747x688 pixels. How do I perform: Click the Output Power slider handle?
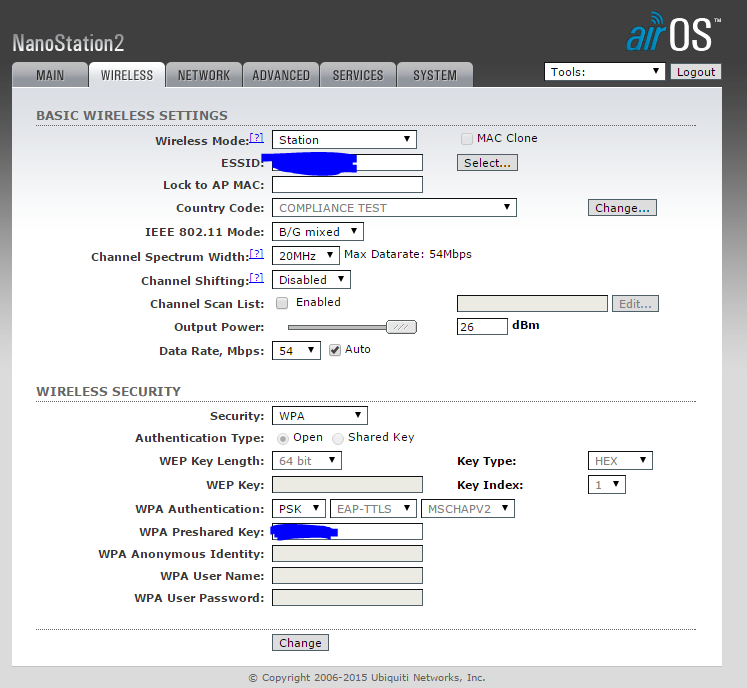[401, 327]
